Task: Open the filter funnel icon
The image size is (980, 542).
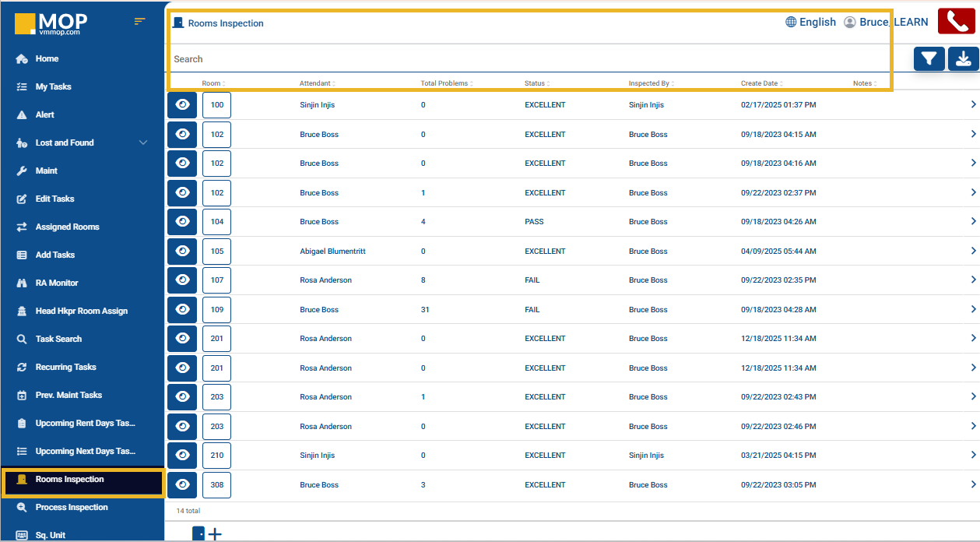Action: (929, 58)
